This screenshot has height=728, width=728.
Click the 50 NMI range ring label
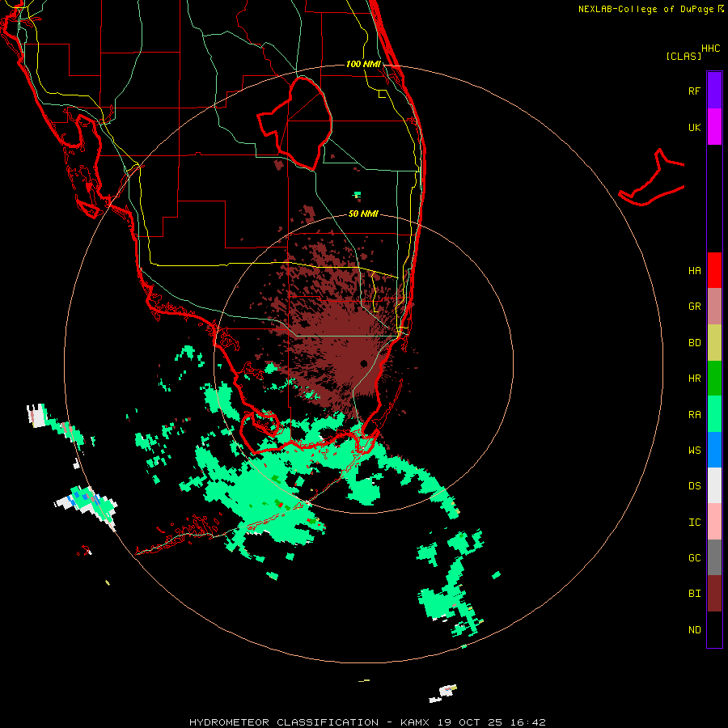[x=363, y=214]
